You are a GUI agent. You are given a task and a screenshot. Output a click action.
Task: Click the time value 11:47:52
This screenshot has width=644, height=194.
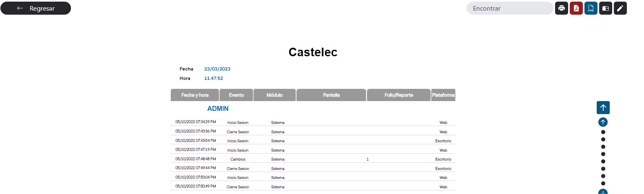coord(214,78)
